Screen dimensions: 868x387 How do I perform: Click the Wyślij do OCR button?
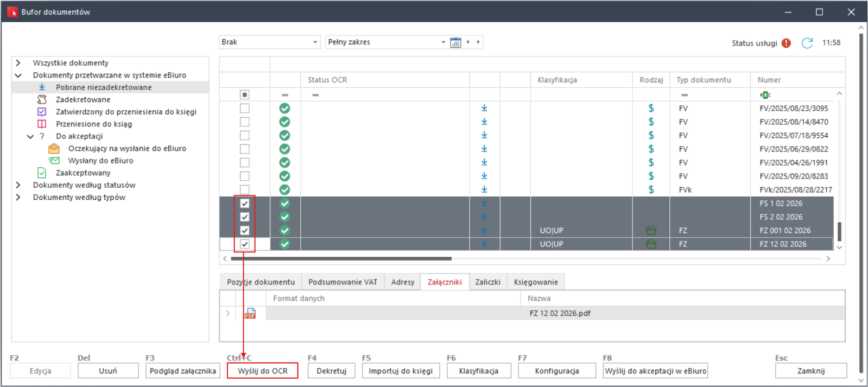pos(263,371)
